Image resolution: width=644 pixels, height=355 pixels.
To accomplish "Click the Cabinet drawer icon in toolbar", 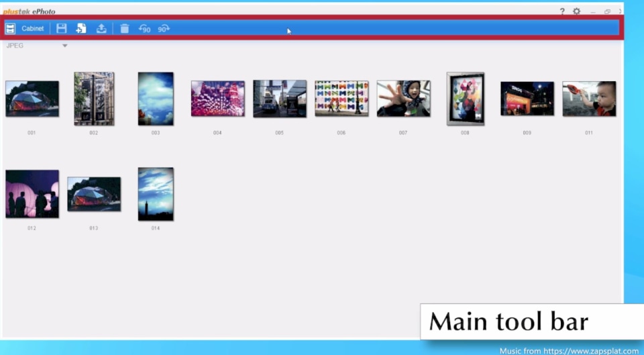I will (10, 28).
